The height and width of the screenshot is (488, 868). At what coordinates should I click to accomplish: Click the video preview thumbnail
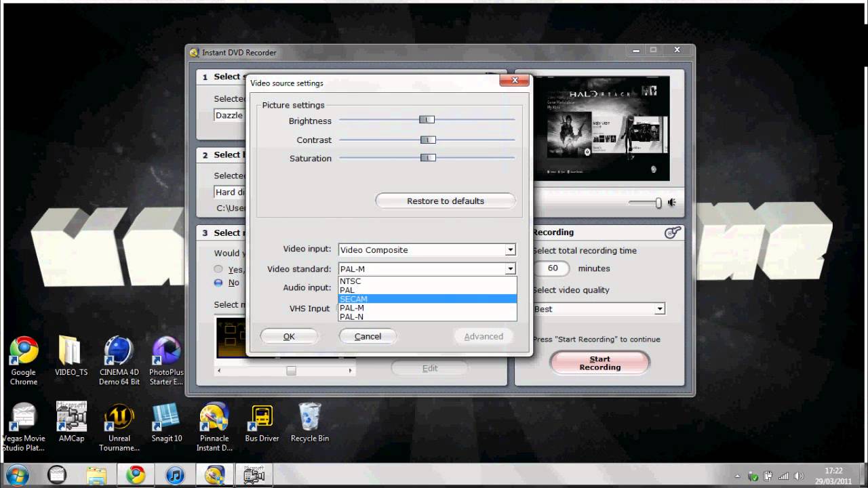coord(601,129)
